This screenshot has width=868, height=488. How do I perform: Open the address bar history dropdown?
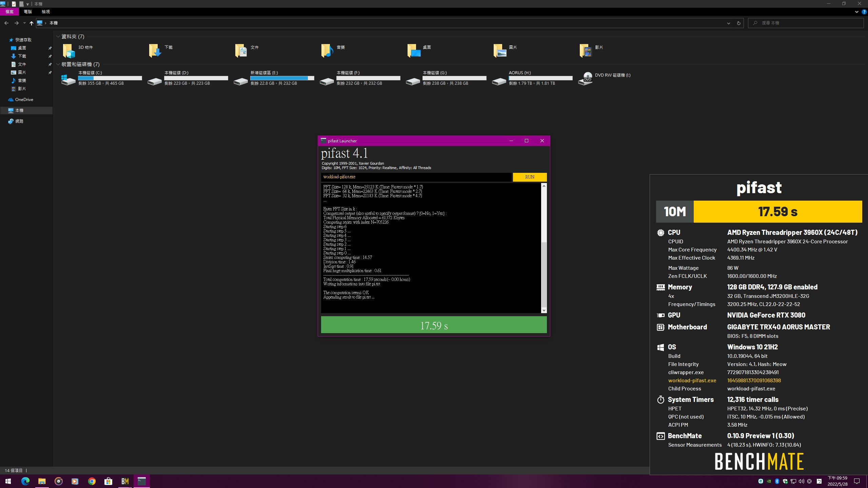(x=728, y=23)
